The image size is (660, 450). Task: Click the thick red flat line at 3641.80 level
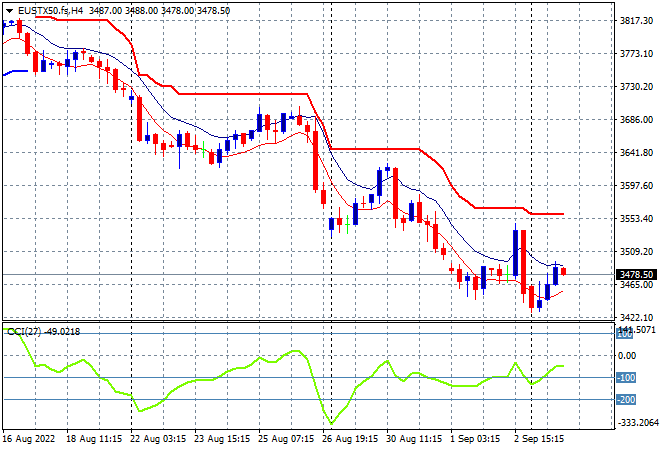coord(375,149)
